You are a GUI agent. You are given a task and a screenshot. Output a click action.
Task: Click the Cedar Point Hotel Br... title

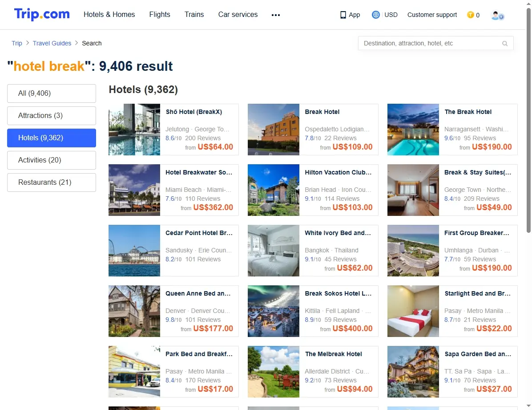coord(199,233)
